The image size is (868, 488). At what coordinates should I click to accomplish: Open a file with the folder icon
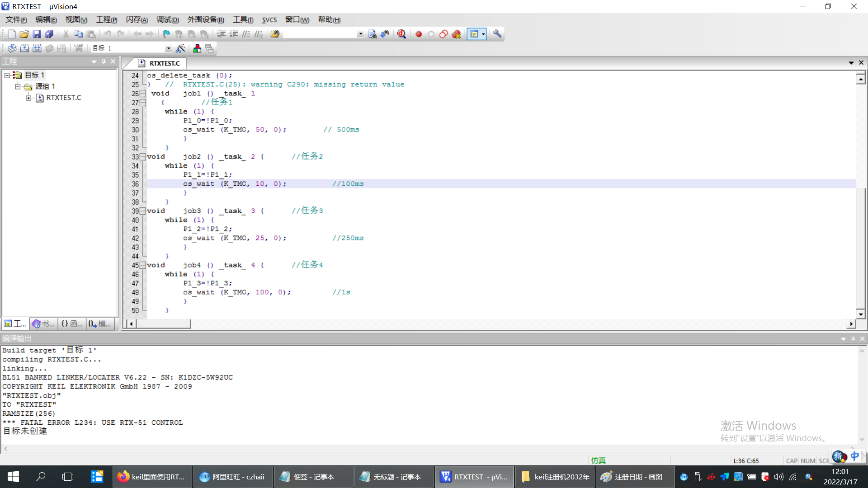pos(24,34)
